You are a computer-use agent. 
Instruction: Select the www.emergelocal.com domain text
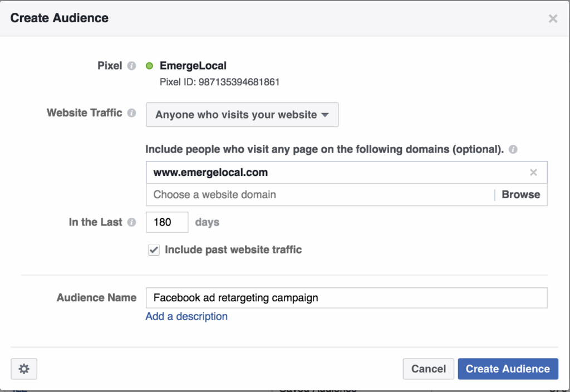pos(210,173)
